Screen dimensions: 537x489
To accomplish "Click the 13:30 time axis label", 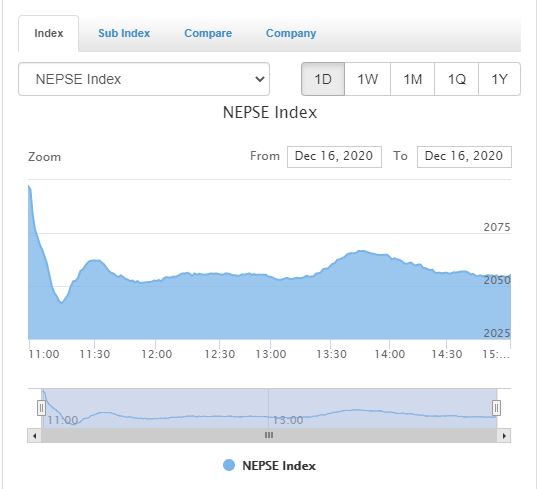I will pyautogui.click(x=331, y=354).
